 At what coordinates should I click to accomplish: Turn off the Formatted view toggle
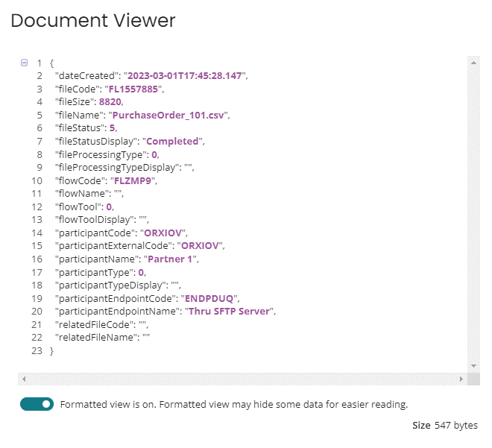pyautogui.click(x=37, y=404)
